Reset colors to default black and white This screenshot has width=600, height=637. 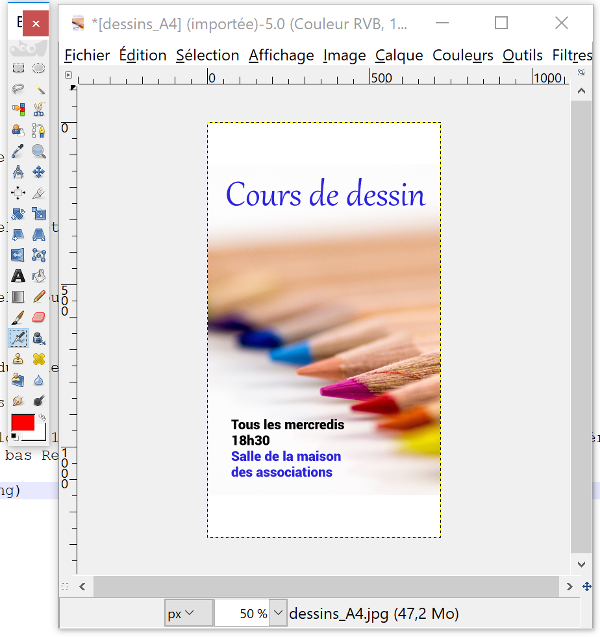(x=15, y=437)
